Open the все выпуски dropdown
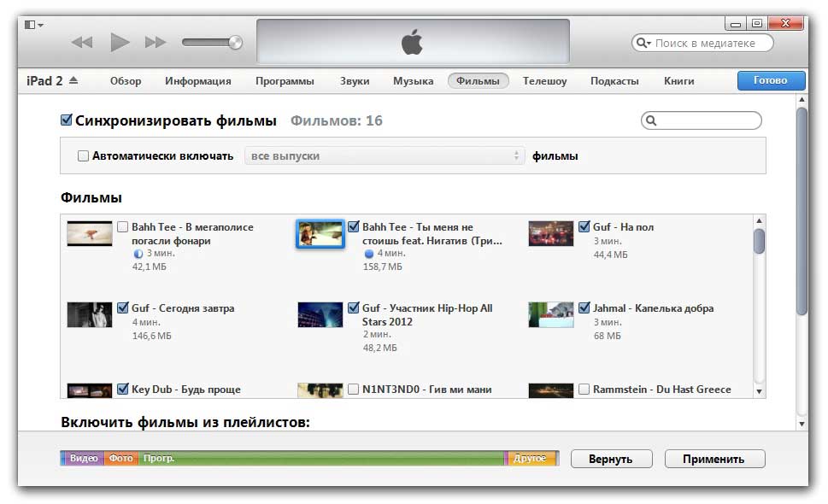This screenshot has width=828, height=504. coord(384,155)
